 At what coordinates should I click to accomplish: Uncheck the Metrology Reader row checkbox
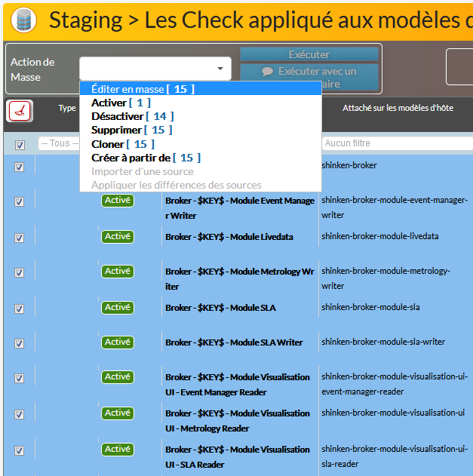click(19, 414)
